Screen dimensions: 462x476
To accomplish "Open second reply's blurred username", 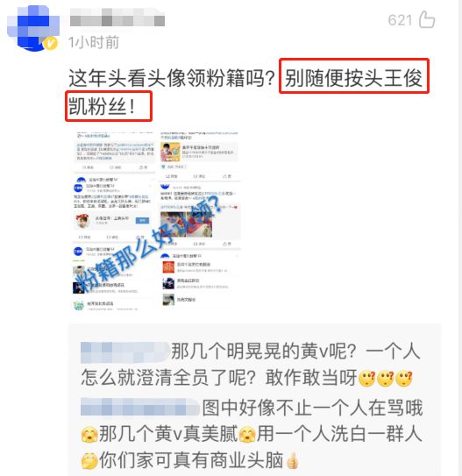I will pyautogui.click(x=139, y=407).
